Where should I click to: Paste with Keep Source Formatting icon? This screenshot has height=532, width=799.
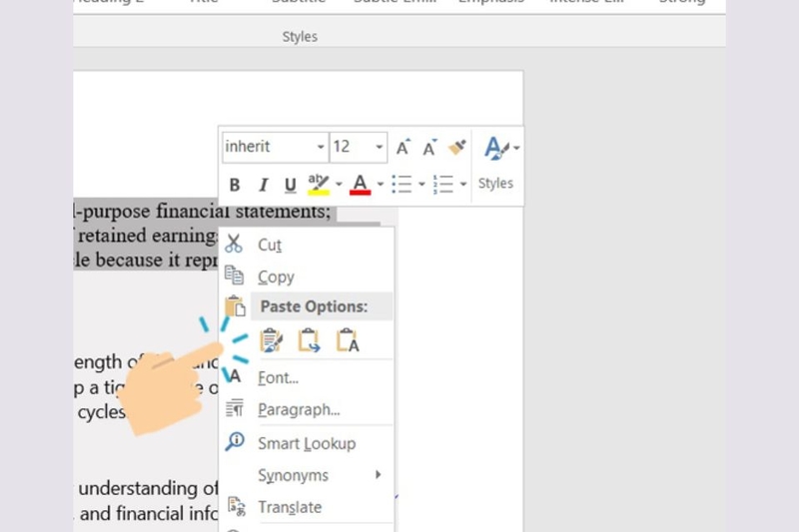(271, 340)
